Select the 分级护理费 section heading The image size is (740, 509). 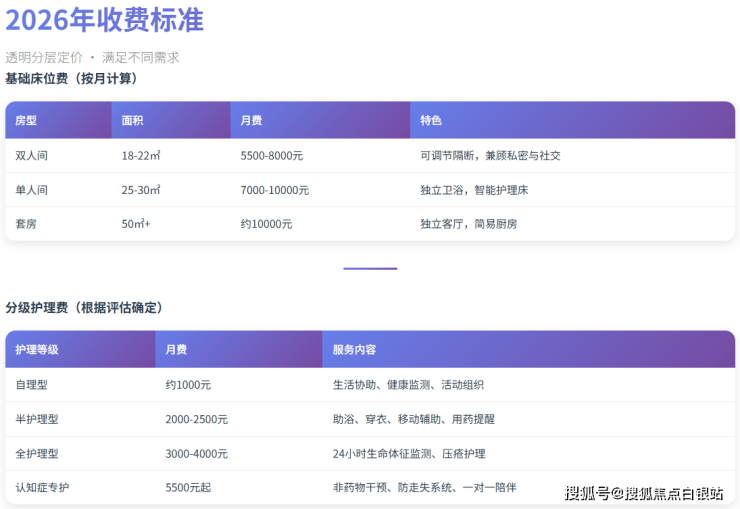pos(84,307)
